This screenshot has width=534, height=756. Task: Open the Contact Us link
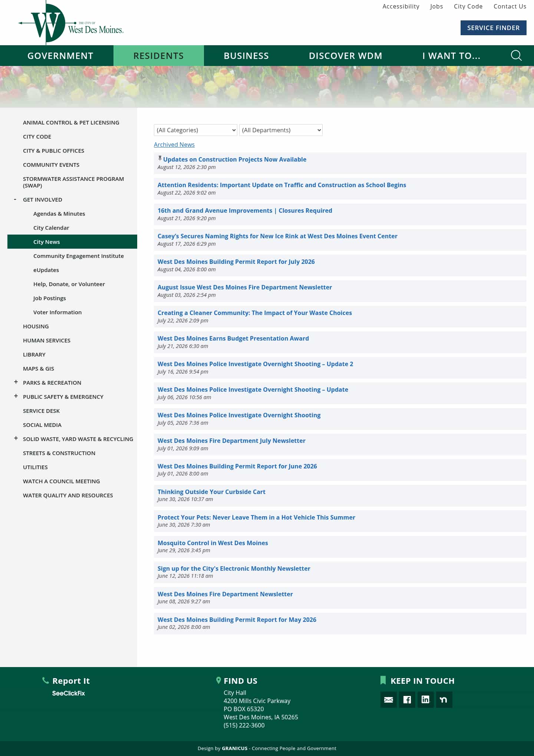pyautogui.click(x=510, y=6)
